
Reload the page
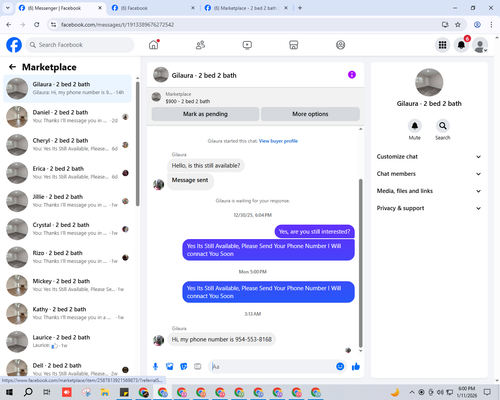[x=37, y=25]
